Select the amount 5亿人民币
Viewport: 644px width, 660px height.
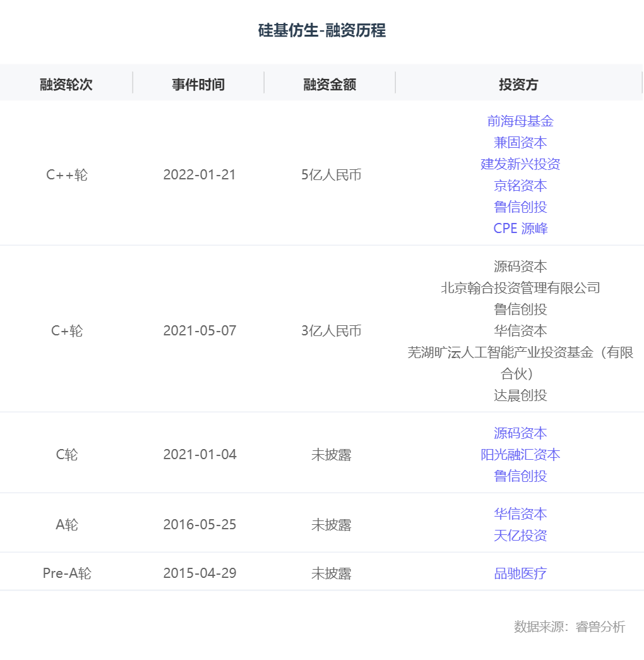pyautogui.click(x=331, y=175)
